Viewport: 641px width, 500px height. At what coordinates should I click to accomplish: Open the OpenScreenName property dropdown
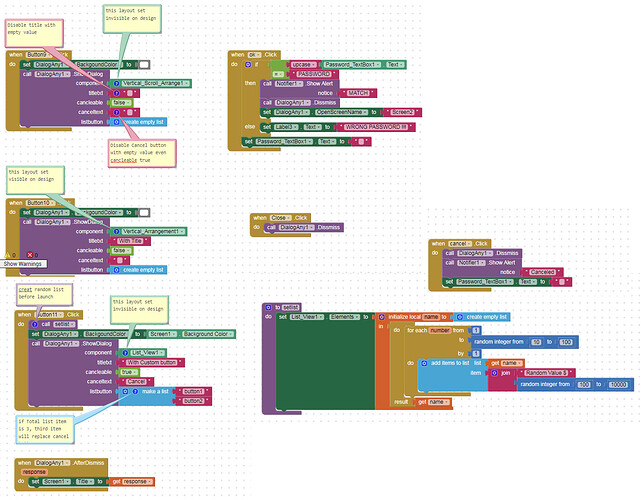(341, 112)
